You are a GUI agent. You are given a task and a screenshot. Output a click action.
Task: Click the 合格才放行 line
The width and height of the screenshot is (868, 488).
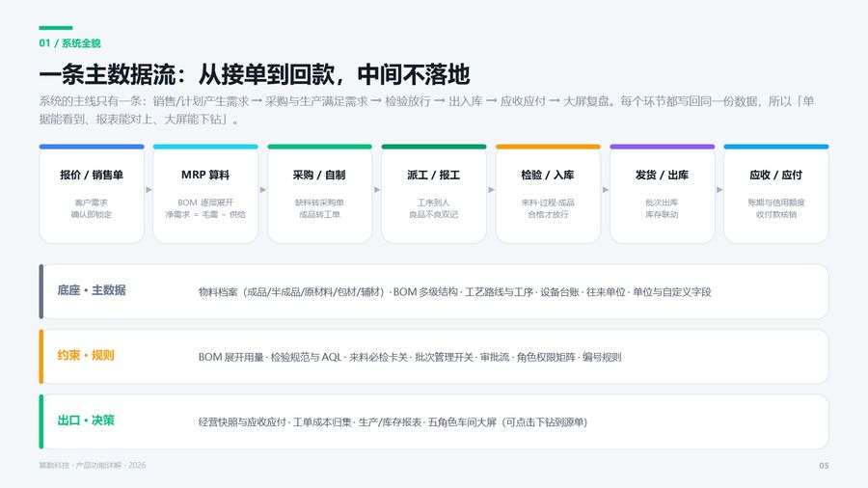coord(548,214)
